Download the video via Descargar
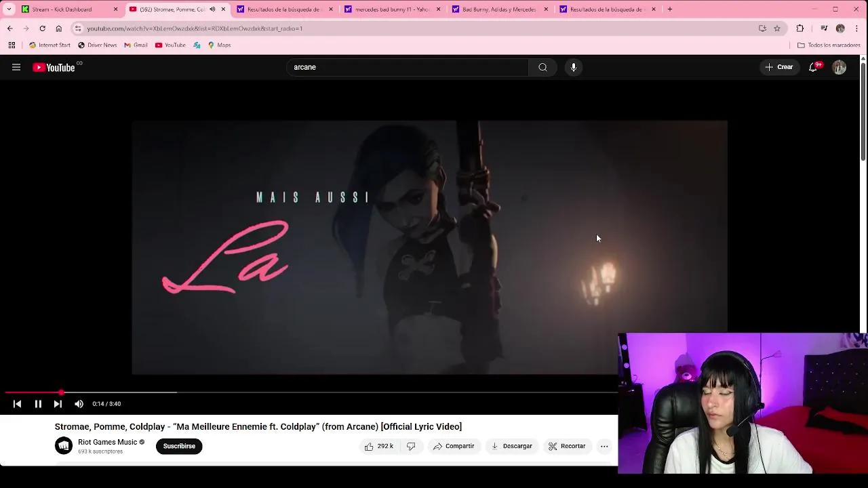Screen dimensions: 868x488 (x=511, y=446)
